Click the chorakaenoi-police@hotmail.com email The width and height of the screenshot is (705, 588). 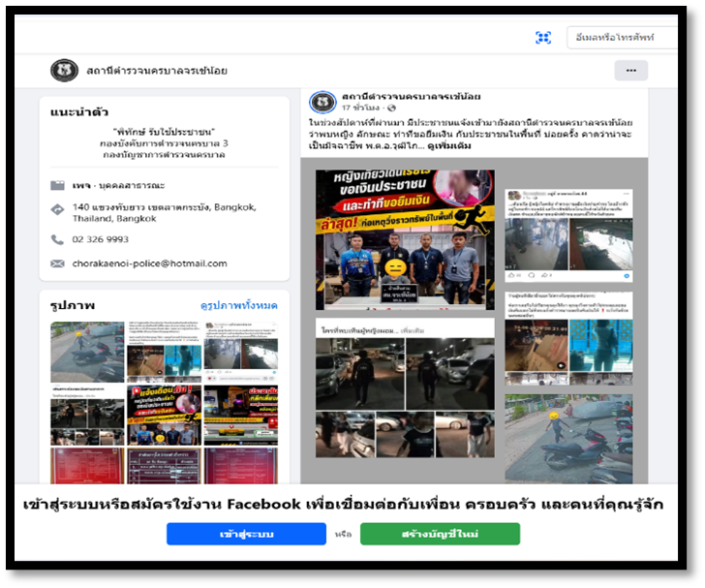pyautogui.click(x=150, y=263)
